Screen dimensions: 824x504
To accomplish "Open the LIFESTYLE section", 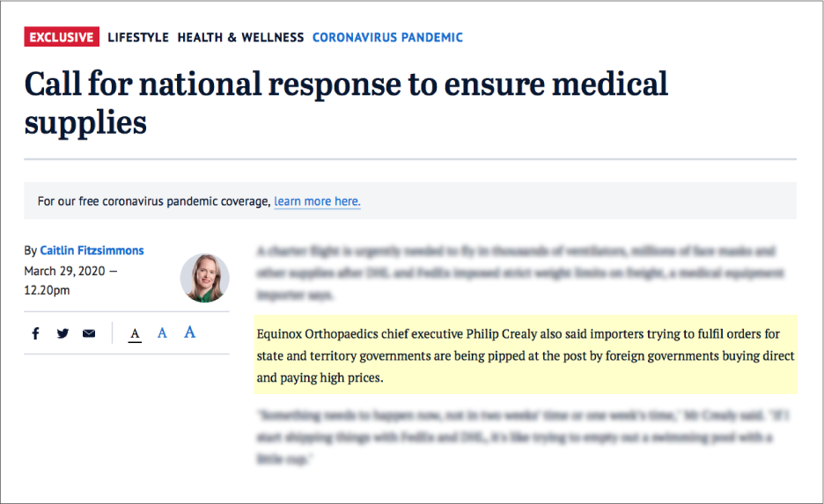I will [138, 37].
